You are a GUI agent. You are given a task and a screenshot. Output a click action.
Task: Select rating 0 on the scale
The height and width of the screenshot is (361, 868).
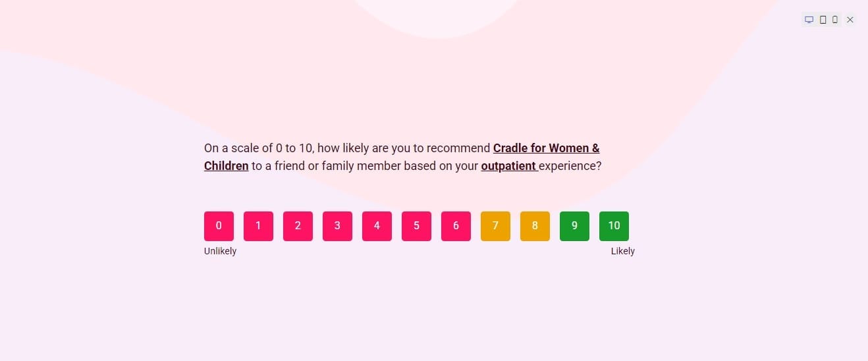tap(219, 226)
